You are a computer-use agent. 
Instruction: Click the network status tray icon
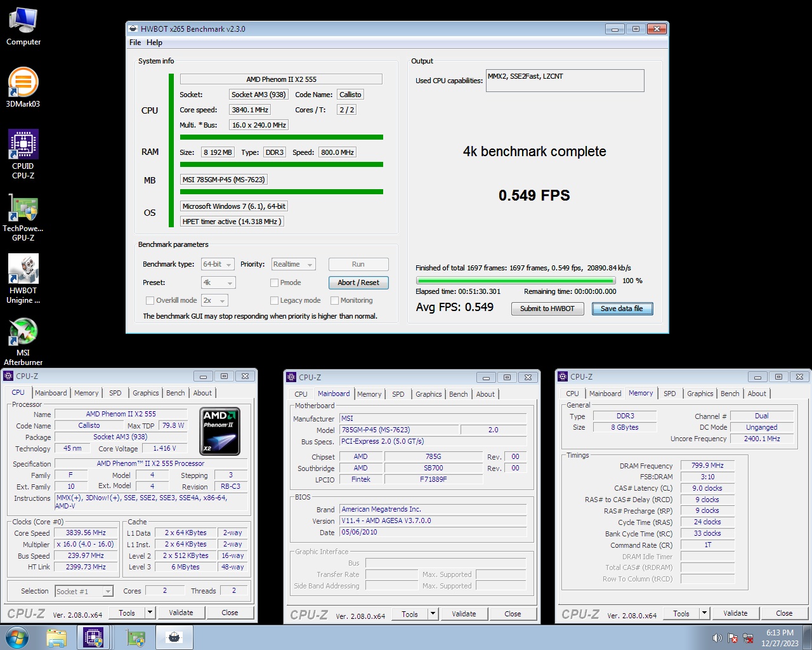[x=748, y=638]
